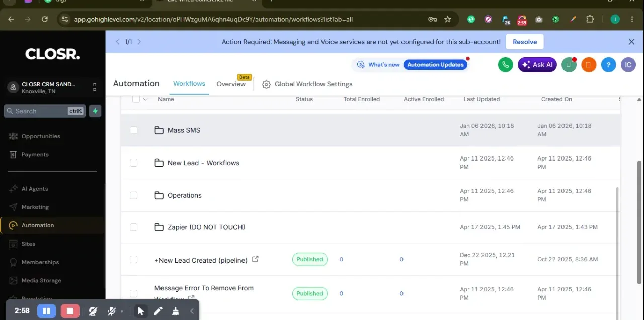644x320 pixels.
Task: Open Sites in the sidebar
Action: [x=28, y=244]
